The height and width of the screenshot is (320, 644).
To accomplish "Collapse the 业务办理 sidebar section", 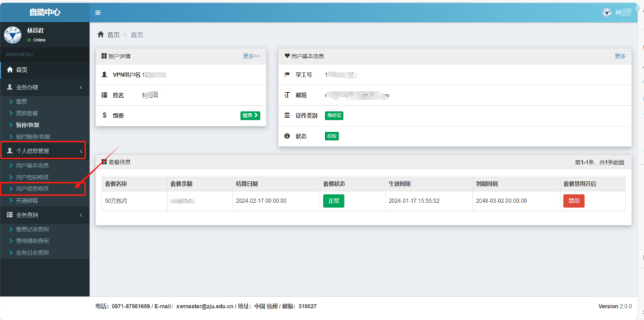I will tap(81, 87).
